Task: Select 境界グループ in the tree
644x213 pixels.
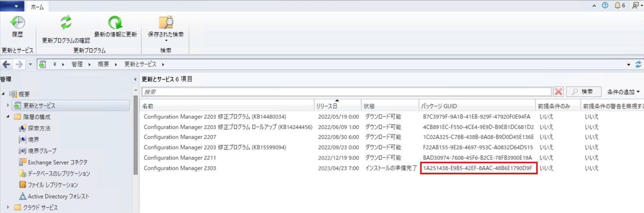Action: click(42, 151)
